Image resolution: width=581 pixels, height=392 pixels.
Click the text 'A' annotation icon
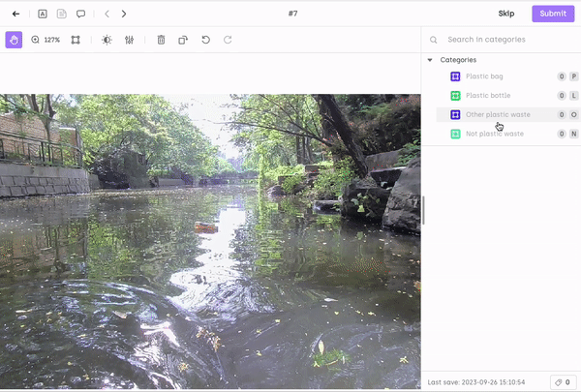[43, 14]
